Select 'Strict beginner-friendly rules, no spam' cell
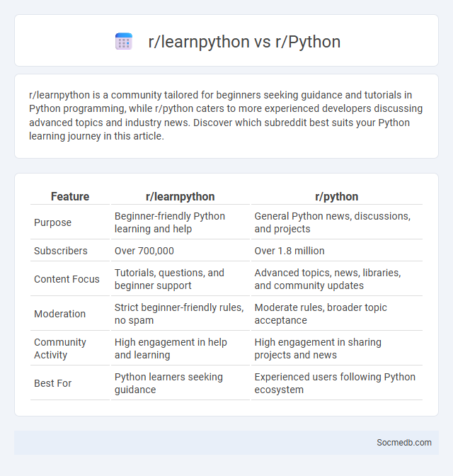 point(180,314)
